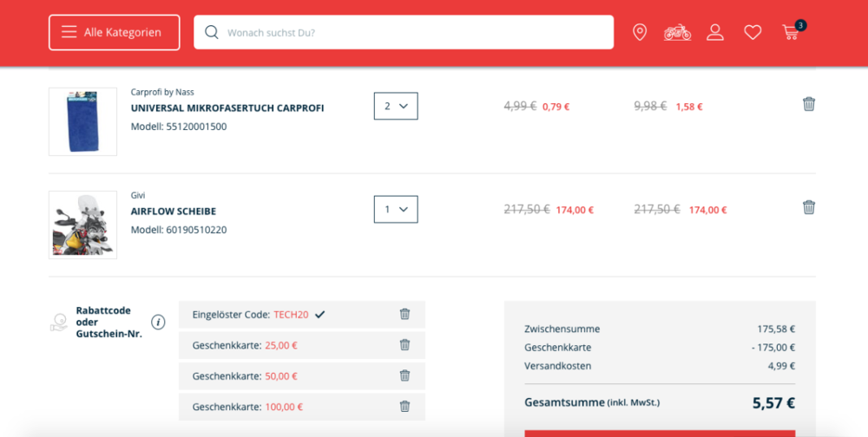Click the Givi windshield product thumbnail
The width and height of the screenshot is (868, 437).
[82, 225]
